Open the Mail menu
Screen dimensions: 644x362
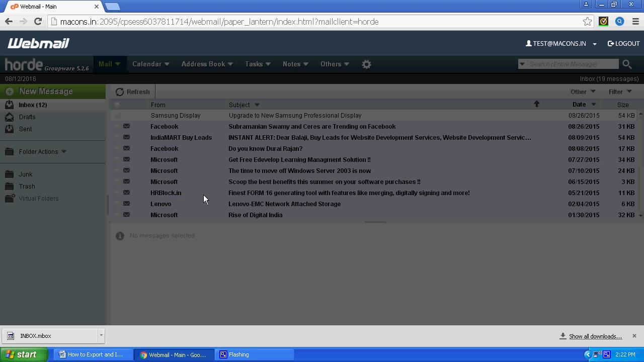coord(109,64)
